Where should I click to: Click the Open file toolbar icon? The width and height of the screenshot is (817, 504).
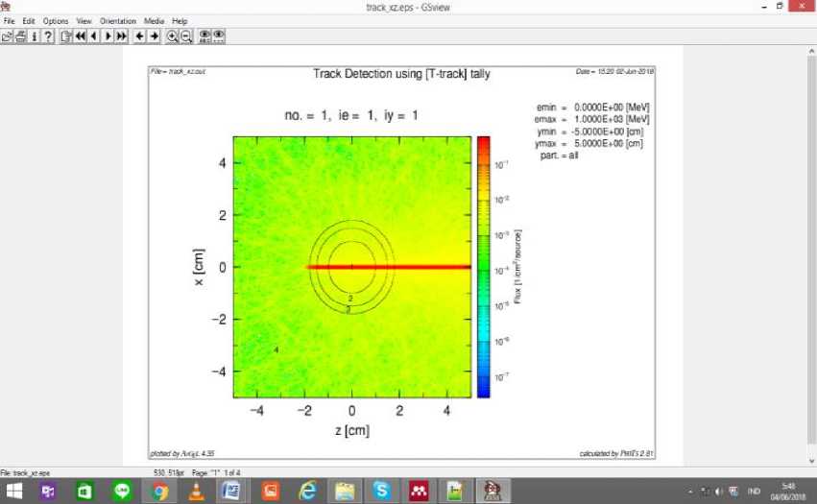pyautogui.click(x=7, y=36)
